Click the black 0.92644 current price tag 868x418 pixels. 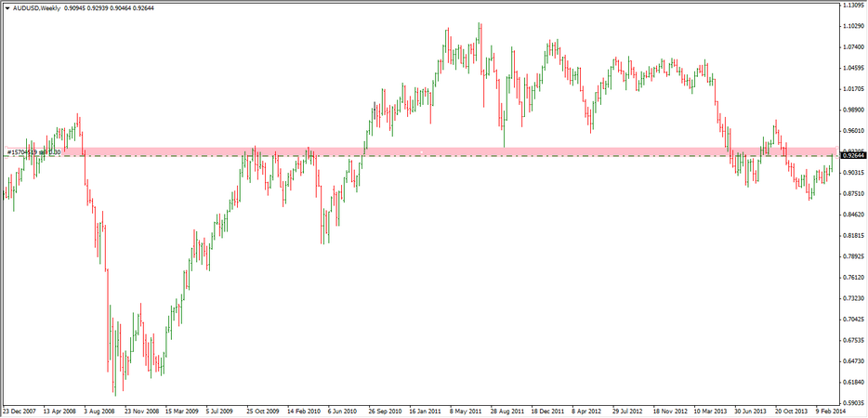click(853, 156)
